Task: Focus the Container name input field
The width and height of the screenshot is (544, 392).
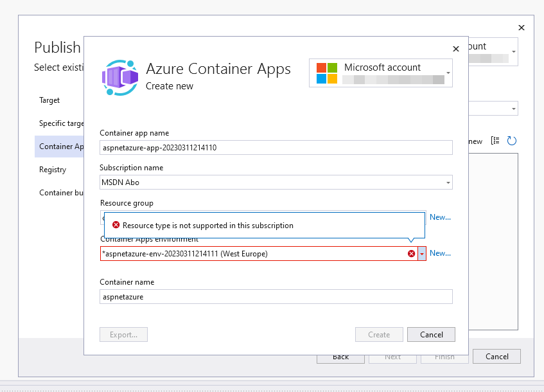Action: pyautogui.click(x=276, y=297)
